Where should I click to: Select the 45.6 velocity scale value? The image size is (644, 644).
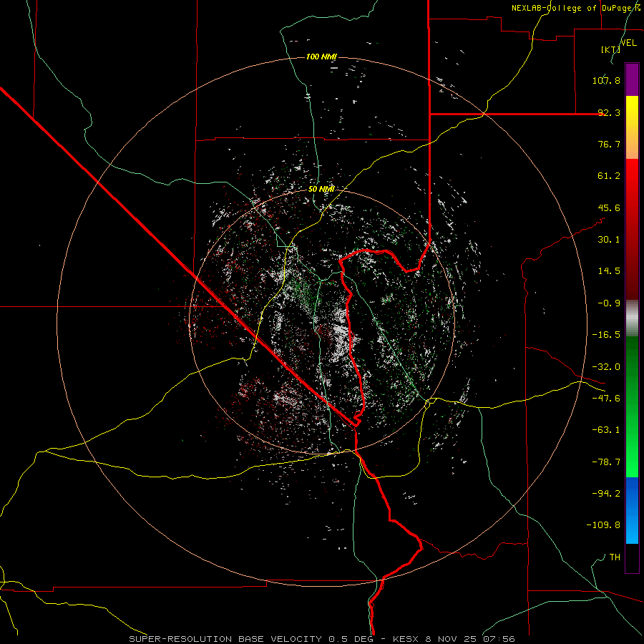click(x=609, y=208)
